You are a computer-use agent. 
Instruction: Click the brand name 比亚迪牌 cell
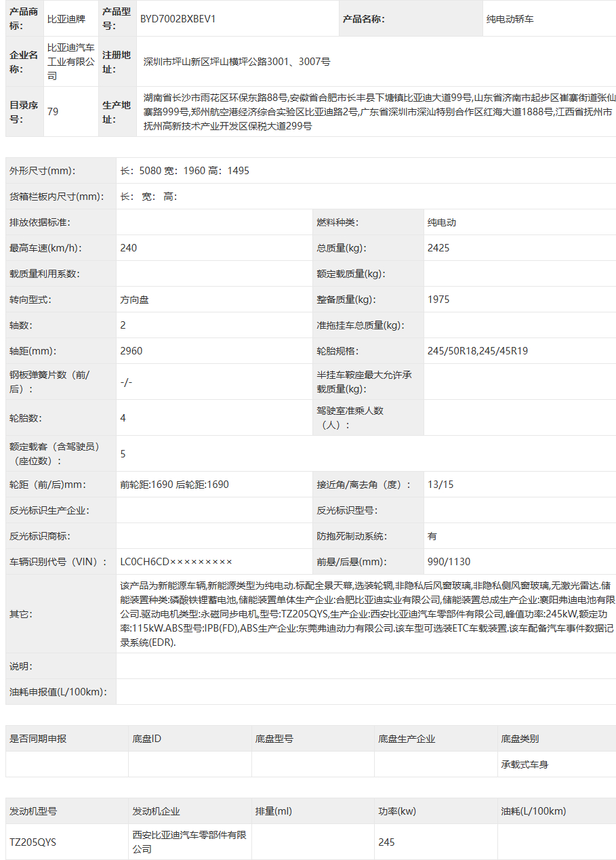click(66, 19)
